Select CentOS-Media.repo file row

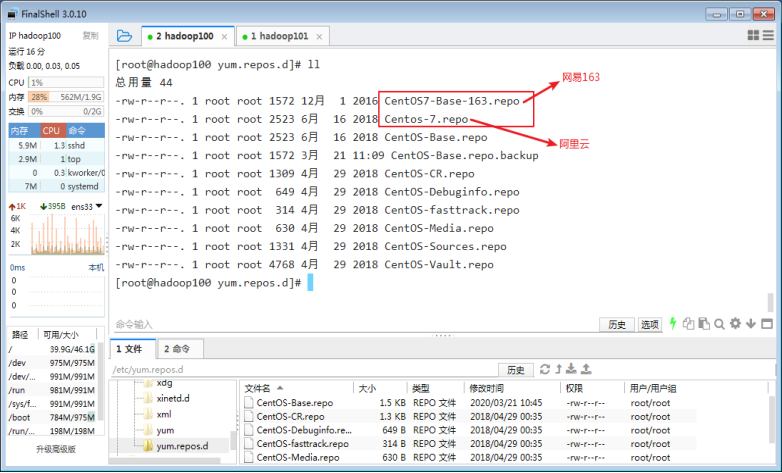click(x=469, y=457)
